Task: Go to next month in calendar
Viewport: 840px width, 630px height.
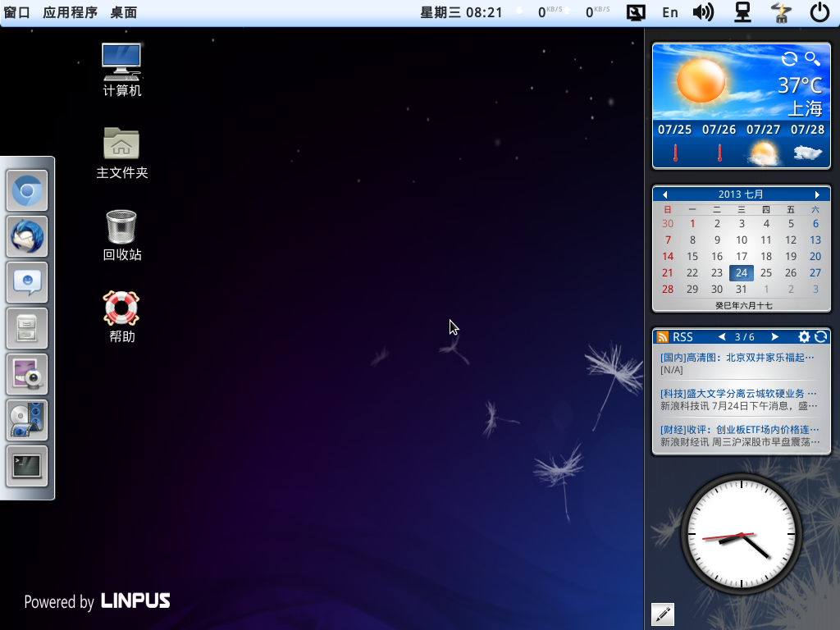Action: point(817,194)
